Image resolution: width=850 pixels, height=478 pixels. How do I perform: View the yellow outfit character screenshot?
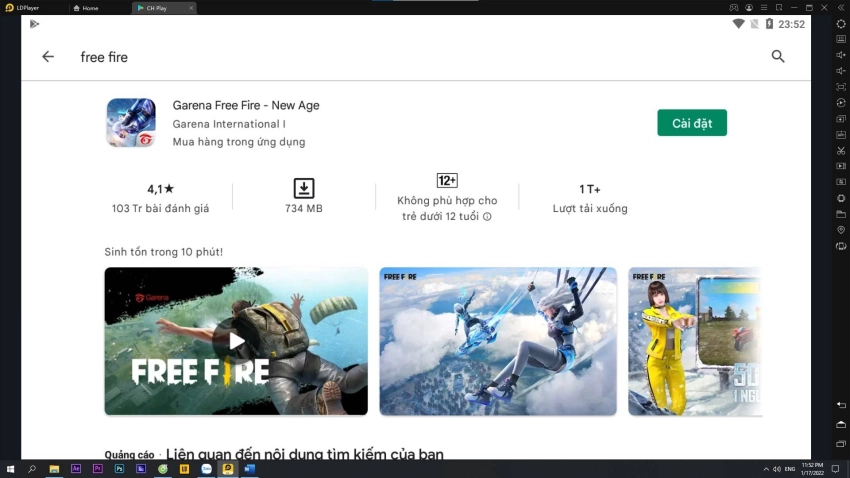coord(695,341)
